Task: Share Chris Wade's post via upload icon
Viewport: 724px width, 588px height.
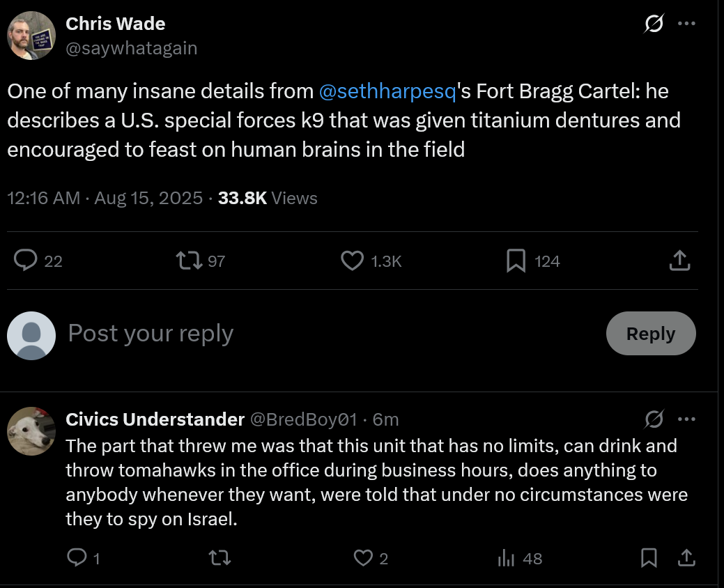Action: tap(679, 261)
